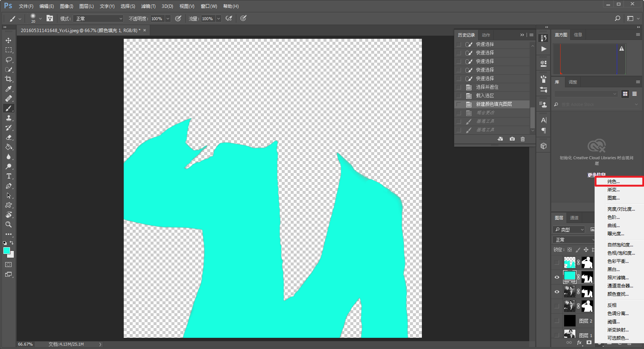Click the cyan foreground color swatch
644x349 pixels.
pyautogui.click(x=6, y=251)
